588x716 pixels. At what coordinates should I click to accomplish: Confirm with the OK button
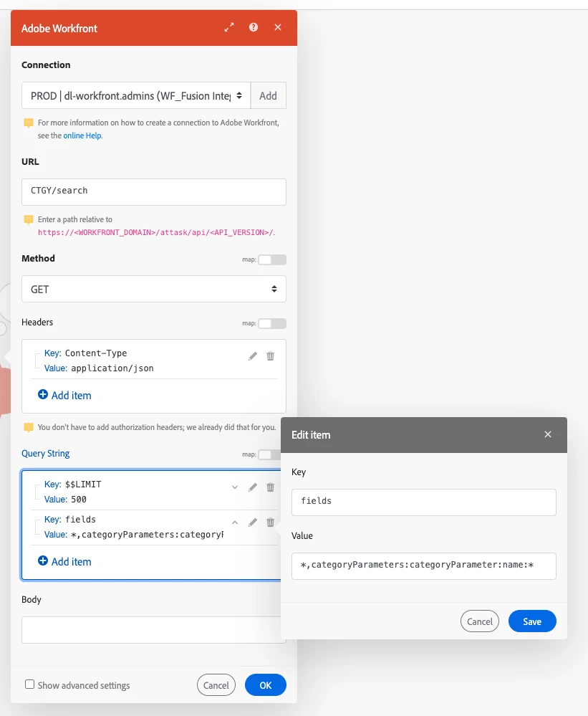coord(266,685)
